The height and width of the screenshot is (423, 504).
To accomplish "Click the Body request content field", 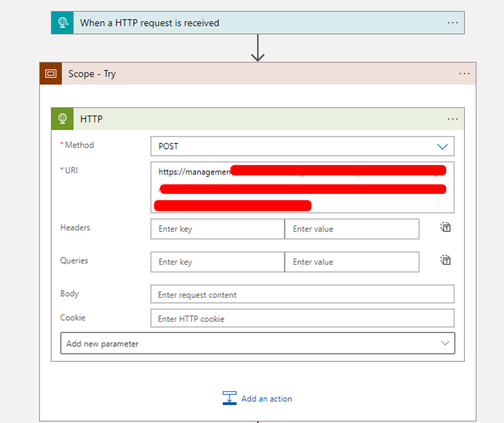I will click(302, 295).
